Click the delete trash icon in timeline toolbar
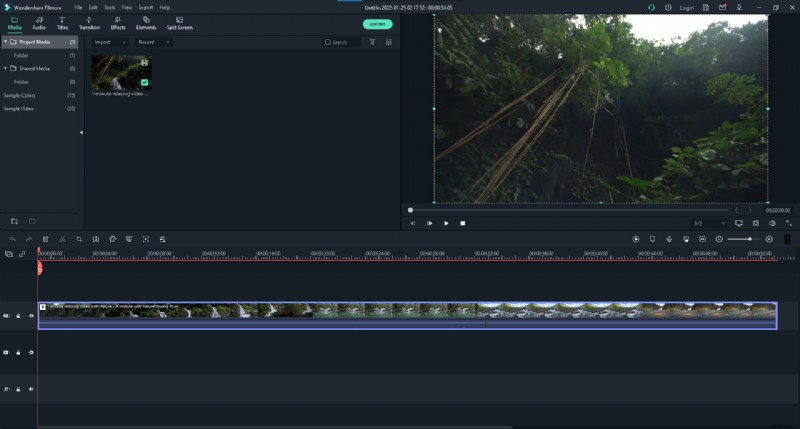Image resolution: width=800 pixels, height=429 pixels. click(45, 239)
